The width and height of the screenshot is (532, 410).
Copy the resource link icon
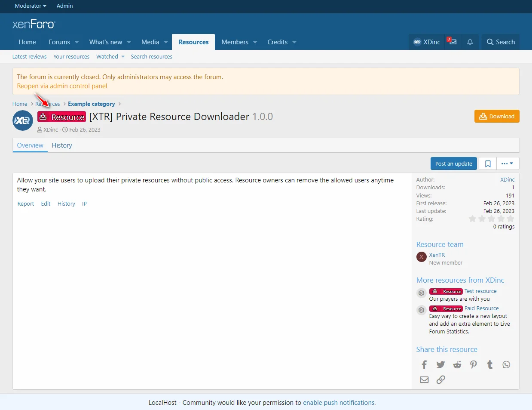point(440,379)
